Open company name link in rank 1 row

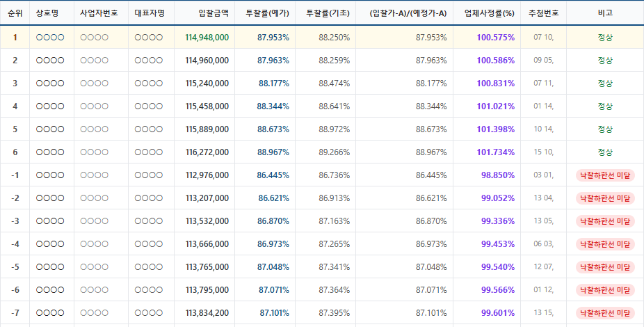[x=50, y=38]
